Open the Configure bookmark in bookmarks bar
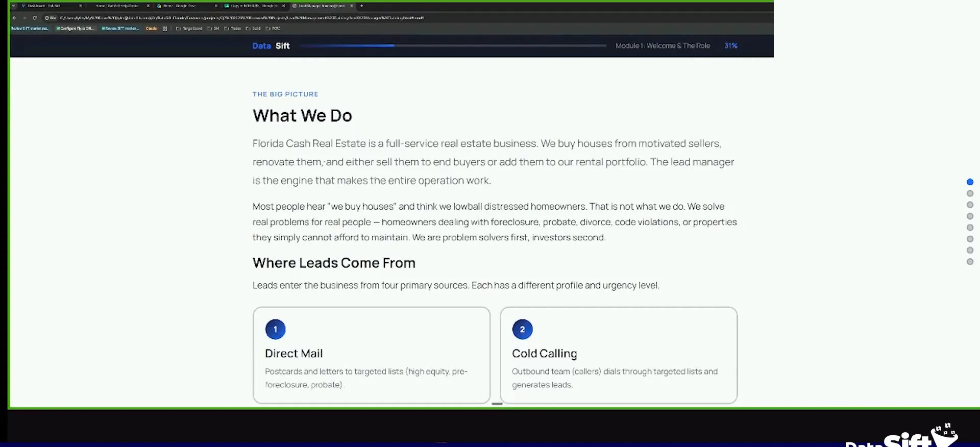Image resolution: width=980 pixels, height=447 pixels. coord(75,29)
